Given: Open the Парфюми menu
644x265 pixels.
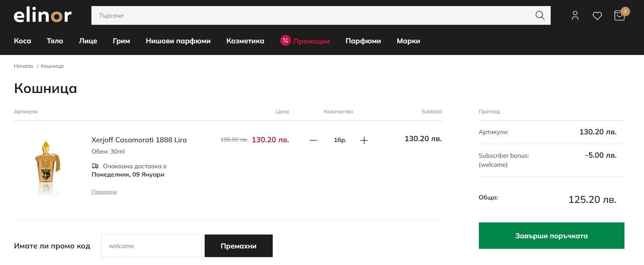Looking at the screenshot, I should 363,41.
